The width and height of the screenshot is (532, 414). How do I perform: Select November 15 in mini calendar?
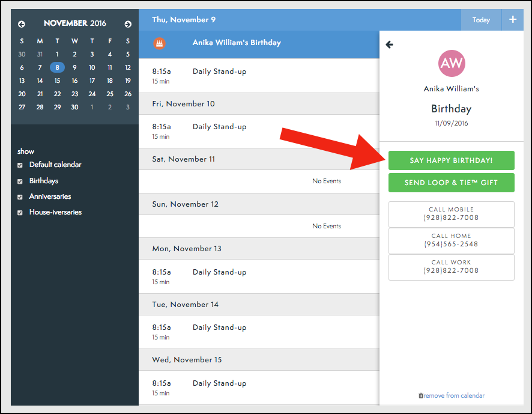[57, 81]
